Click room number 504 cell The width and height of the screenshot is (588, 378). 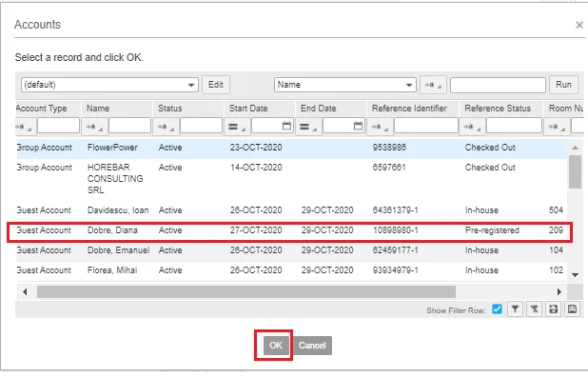[556, 210]
